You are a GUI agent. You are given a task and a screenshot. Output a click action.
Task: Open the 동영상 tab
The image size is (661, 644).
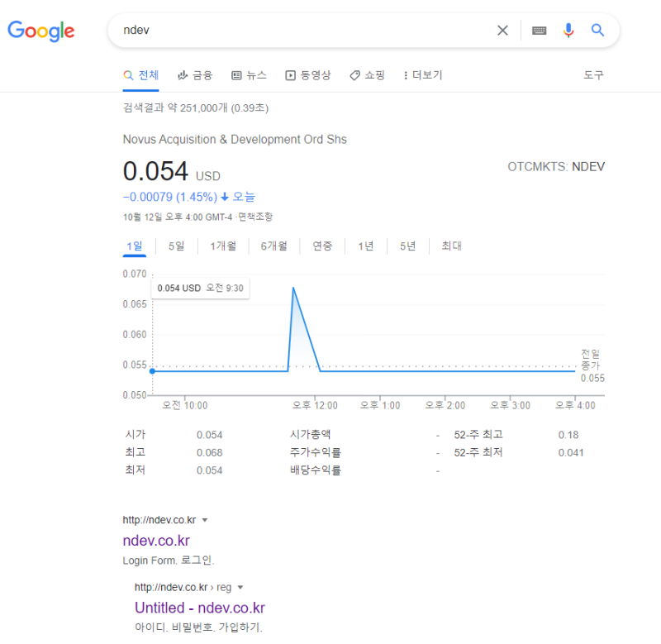pyautogui.click(x=308, y=75)
